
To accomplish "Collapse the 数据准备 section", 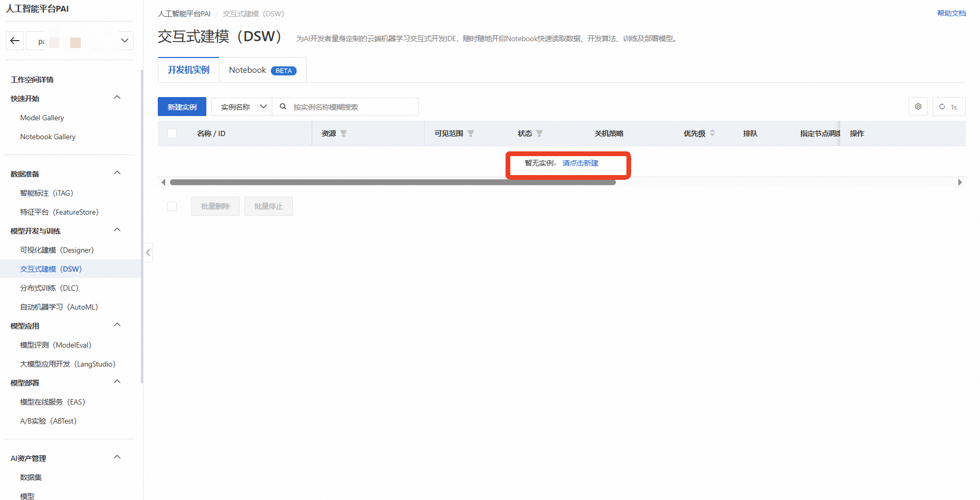I will 117,173.
